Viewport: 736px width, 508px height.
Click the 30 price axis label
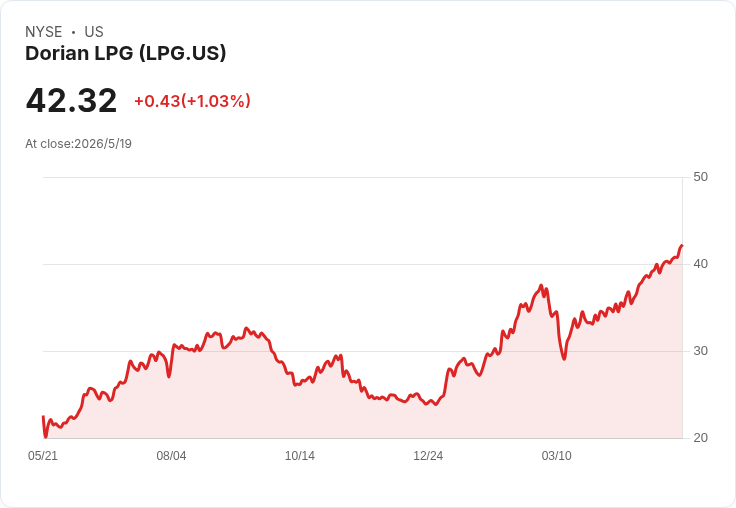(x=700, y=351)
